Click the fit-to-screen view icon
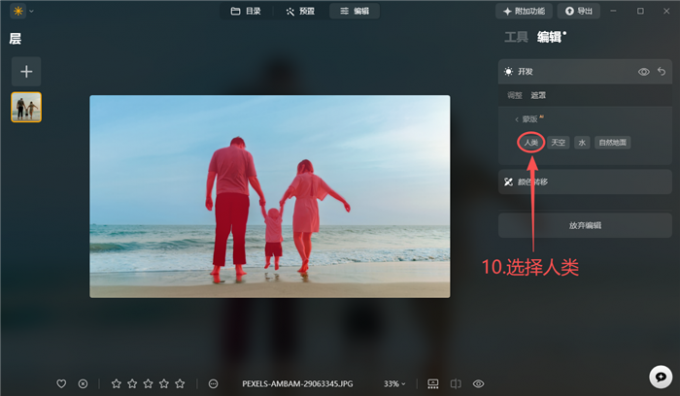 click(433, 383)
